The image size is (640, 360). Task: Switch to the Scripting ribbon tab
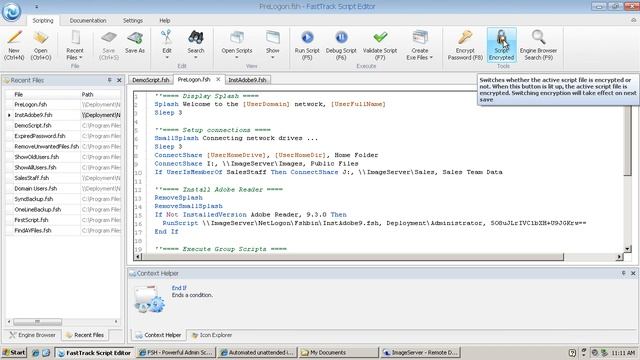(x=43, y=20)
